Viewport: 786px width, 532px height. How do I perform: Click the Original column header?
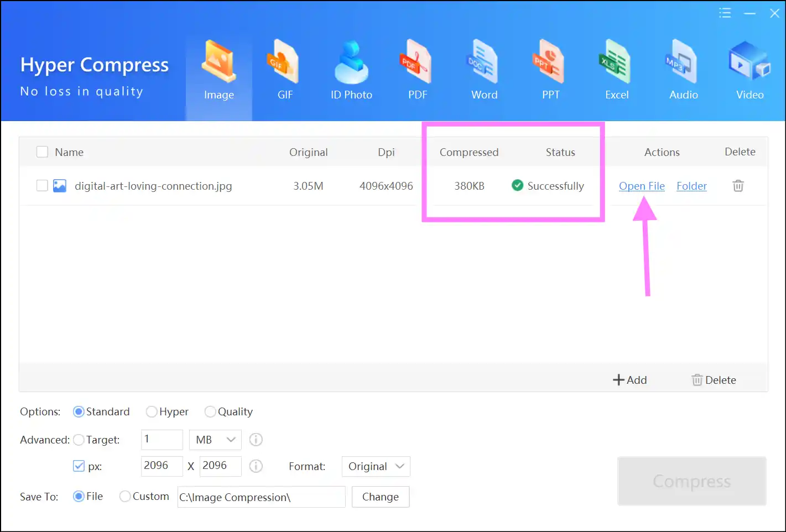tap(308, 152)
